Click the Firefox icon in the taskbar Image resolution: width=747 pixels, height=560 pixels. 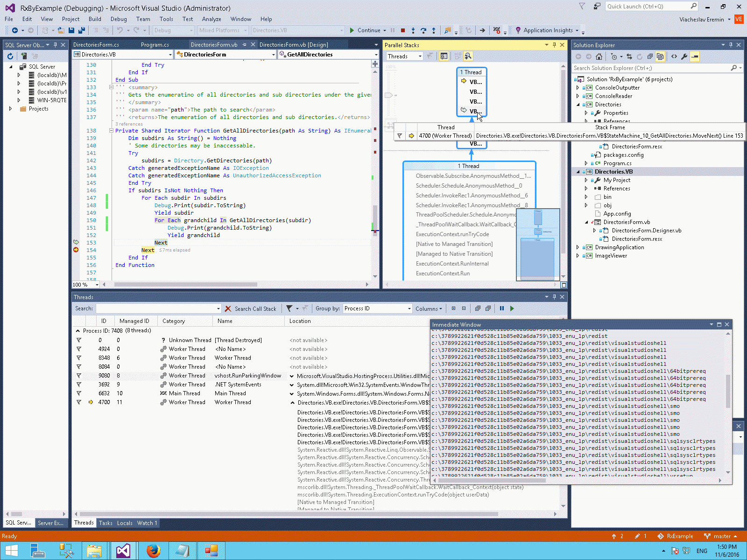(x=153, y=551)
